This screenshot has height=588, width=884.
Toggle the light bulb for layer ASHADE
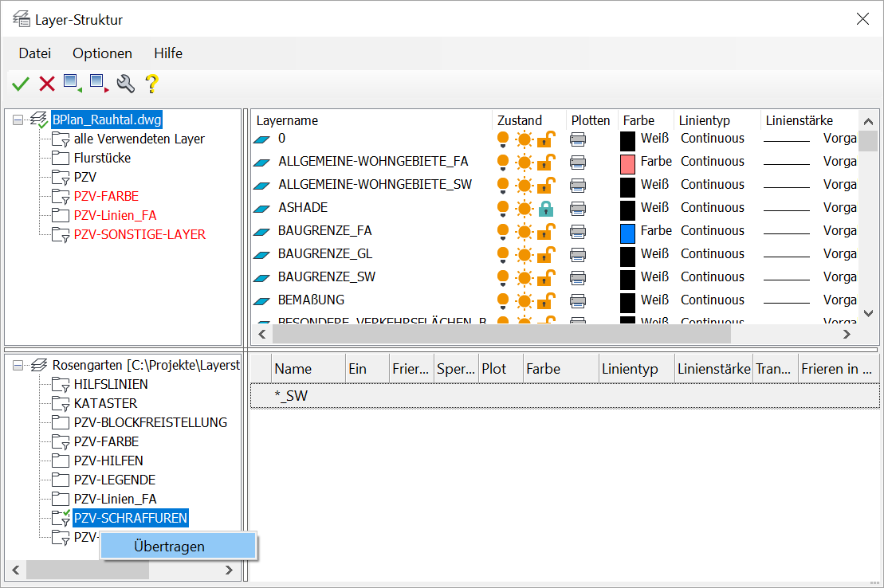coord(503,208)
